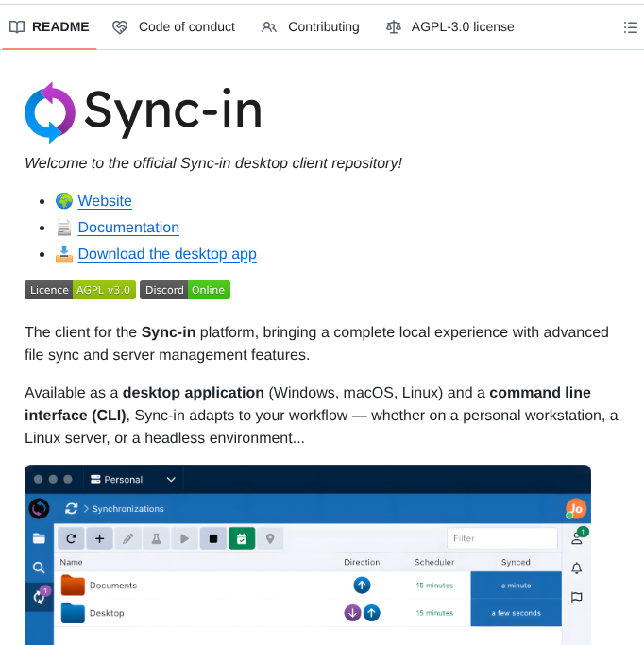The width and height of the screenshot is (644, 645).
Task: Click the flask simulate toolbar button
Action: 156,538
